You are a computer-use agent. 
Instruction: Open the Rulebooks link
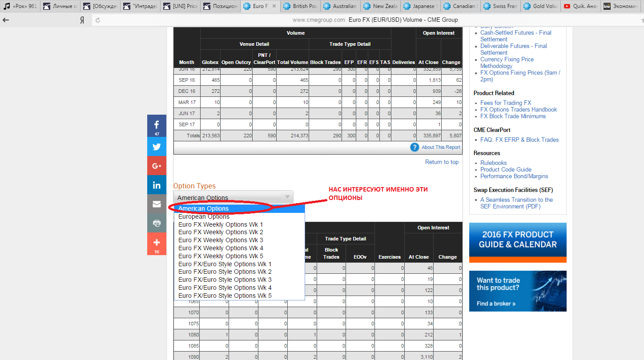pyautogui.click(x=493, y=163)
